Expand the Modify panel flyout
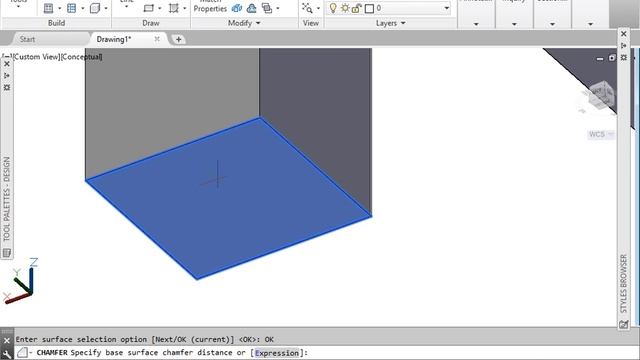 258,23
